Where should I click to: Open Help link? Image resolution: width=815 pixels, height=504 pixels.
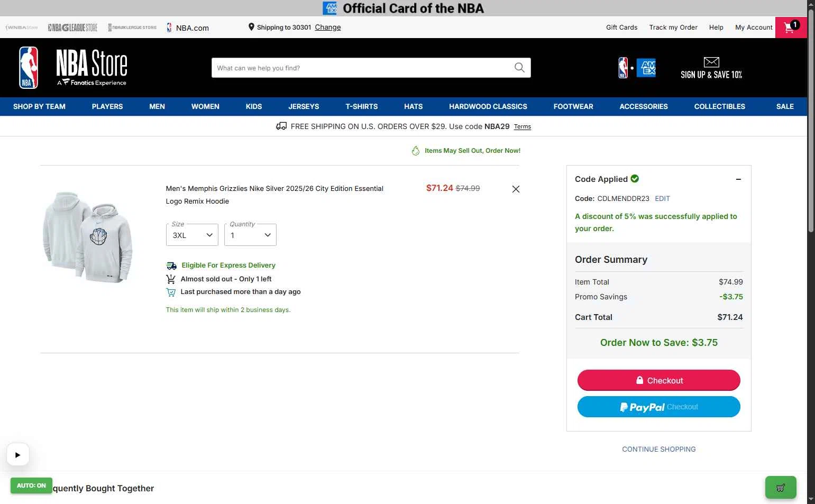click(716, 27)
